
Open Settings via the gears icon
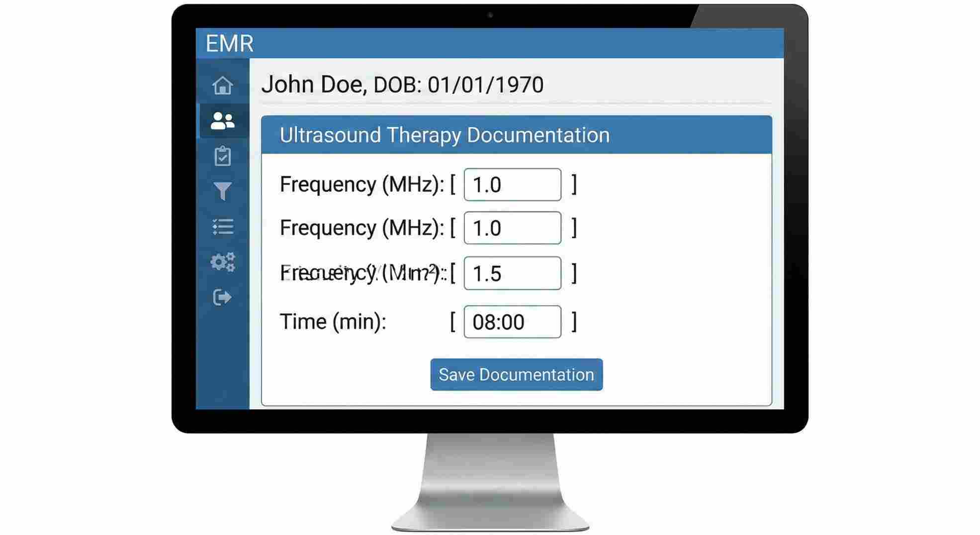pos(223,262)
